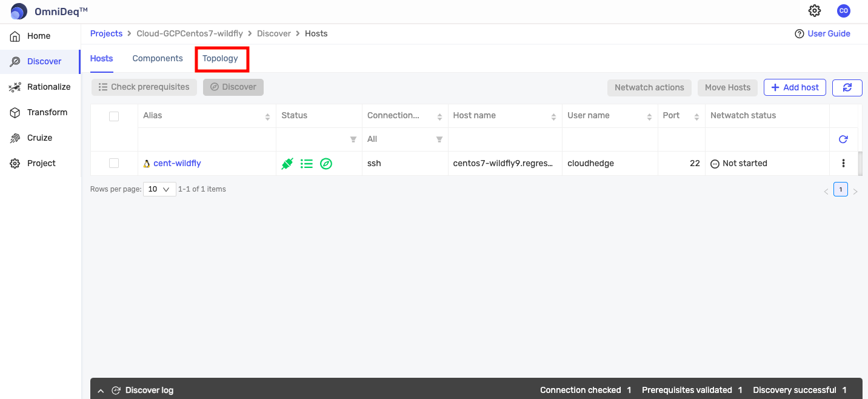Open Rationalize in the left sidebar
868x399 pixels.
(48, 87)
